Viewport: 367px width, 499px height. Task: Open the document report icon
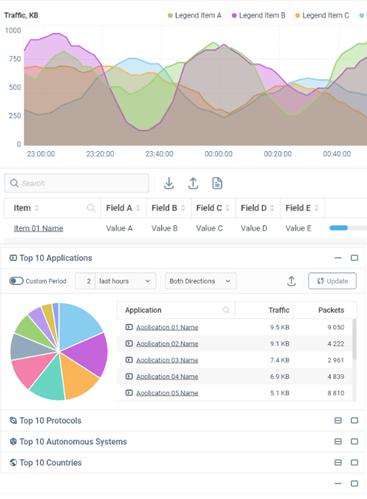tap(217, 183)
